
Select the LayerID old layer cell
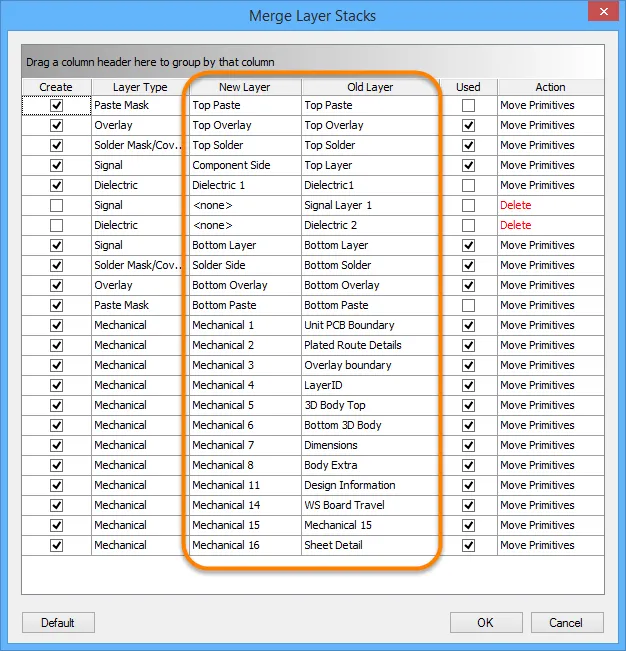pos(370,385)
